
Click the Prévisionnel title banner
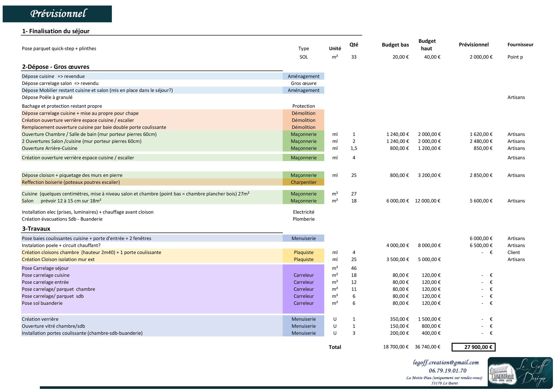click(x=57, y=14)
